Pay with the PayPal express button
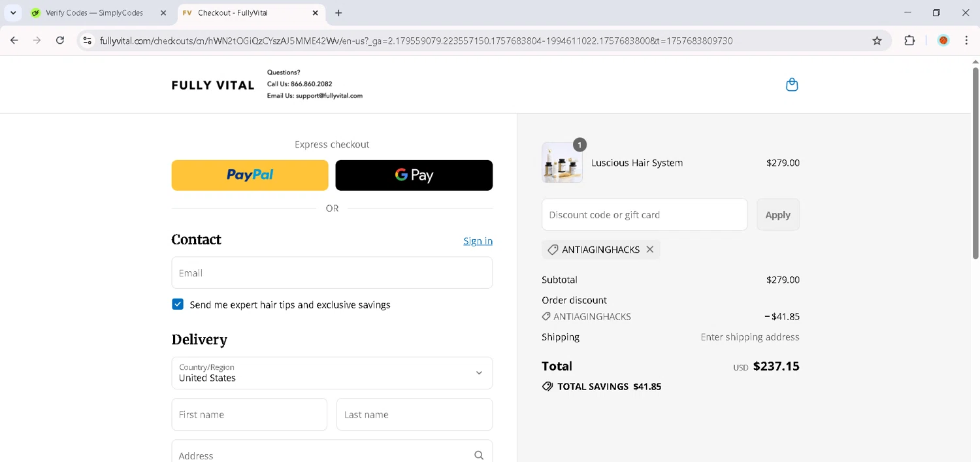 coord(250,175)
